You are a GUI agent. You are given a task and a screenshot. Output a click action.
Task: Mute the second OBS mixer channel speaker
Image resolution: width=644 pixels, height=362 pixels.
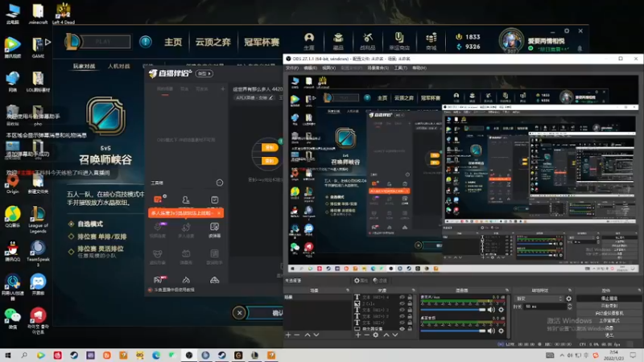click(x=491, y=331)
